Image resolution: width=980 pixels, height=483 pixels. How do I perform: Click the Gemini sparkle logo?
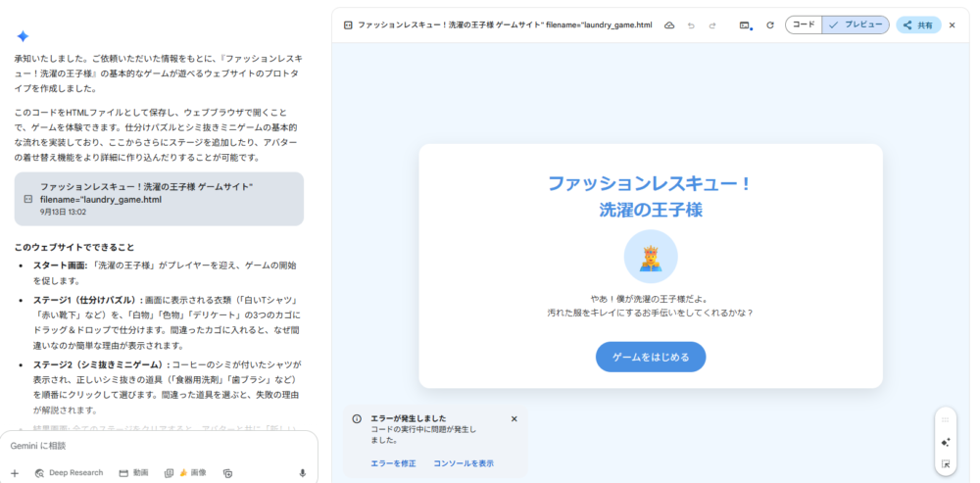click(x=23, y=36)
